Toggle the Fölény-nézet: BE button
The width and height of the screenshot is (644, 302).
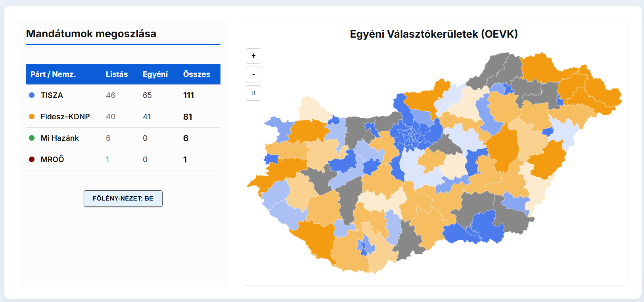pos(123,199)
